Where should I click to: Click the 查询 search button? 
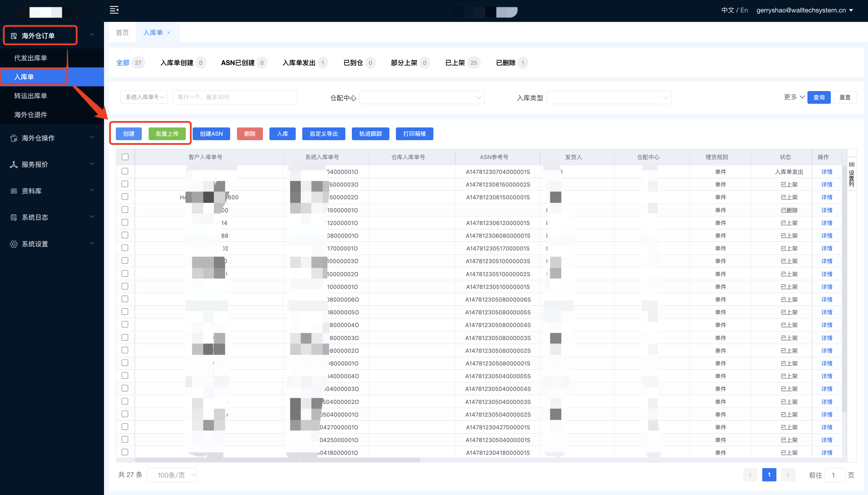(819, 97)
